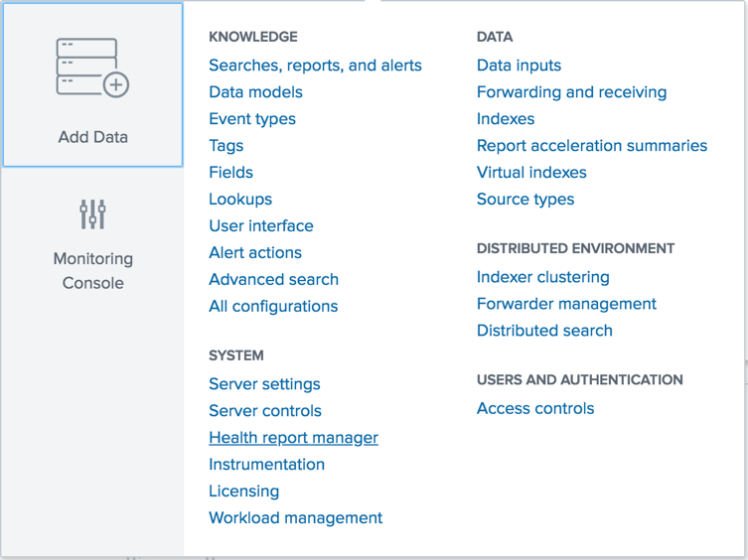
Task: Go to Data models
Action: point(255,92)
